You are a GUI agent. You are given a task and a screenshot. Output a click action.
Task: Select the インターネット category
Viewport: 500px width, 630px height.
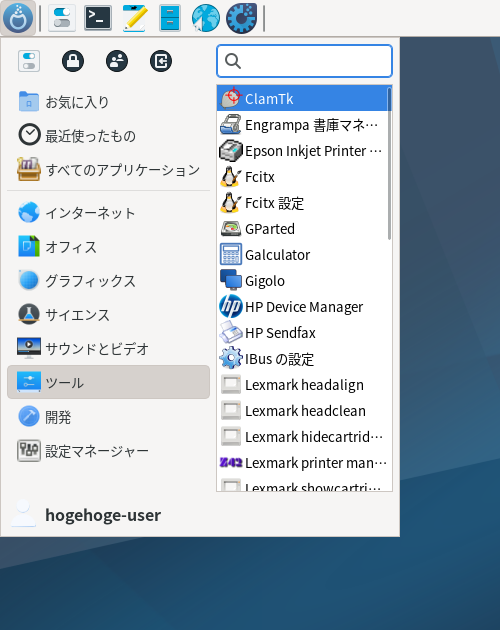(x=109, y=213)
